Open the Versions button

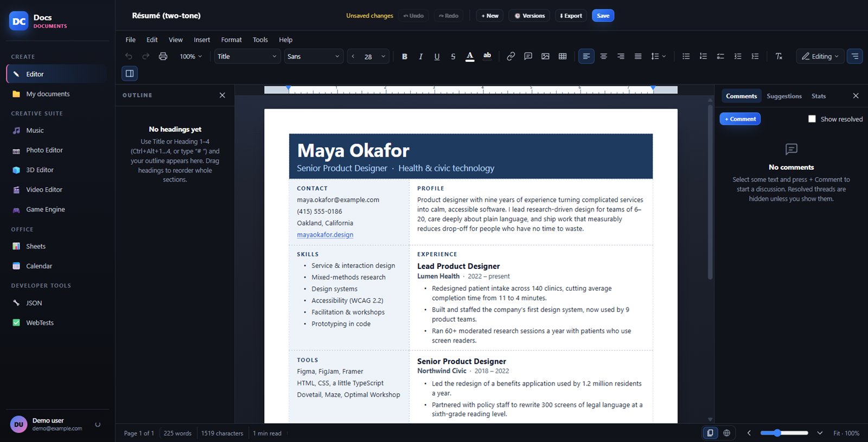click(529, 16)
